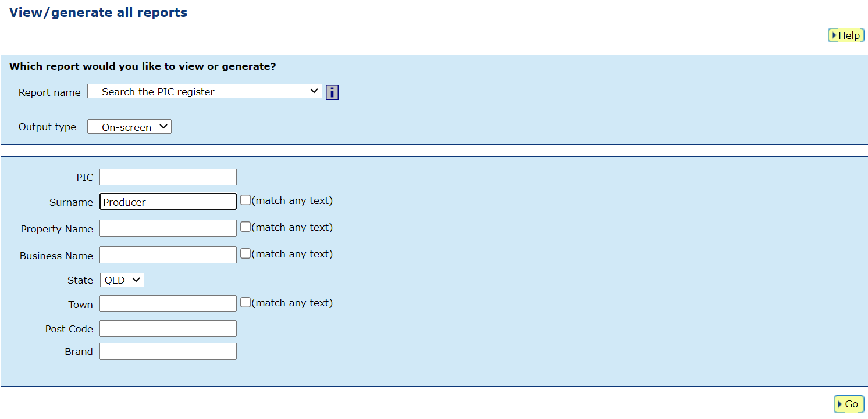Click the Town input field

click(x=168, y=304)
